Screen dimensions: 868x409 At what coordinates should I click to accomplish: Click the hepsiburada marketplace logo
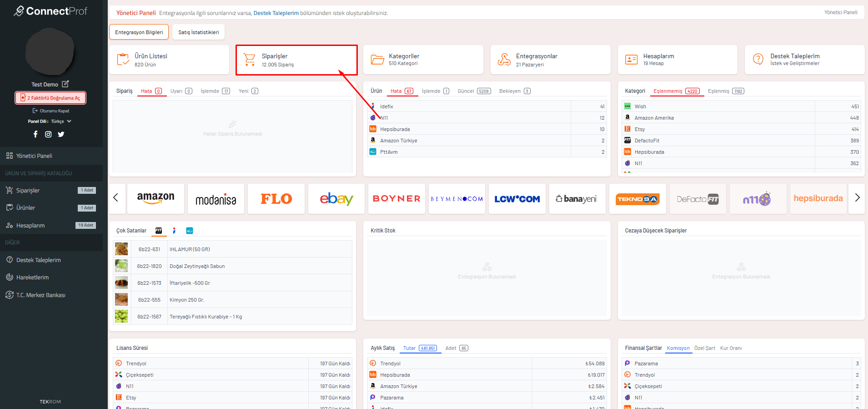pos(818,198)
